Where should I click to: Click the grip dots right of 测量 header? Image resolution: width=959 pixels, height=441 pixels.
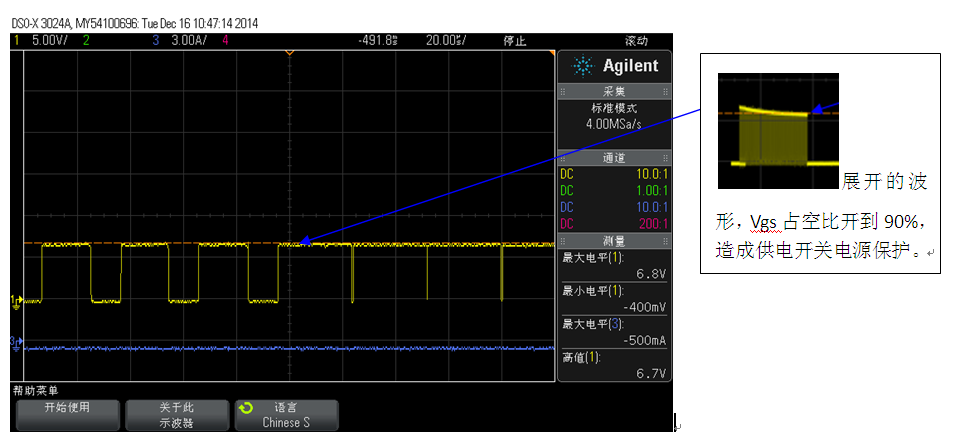coord(665,240)
